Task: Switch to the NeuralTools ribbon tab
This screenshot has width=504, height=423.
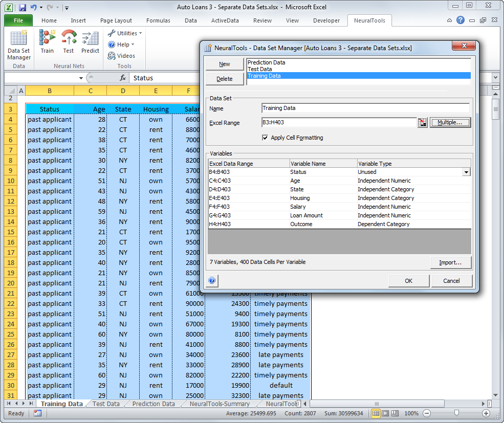Action: (369, 20)
